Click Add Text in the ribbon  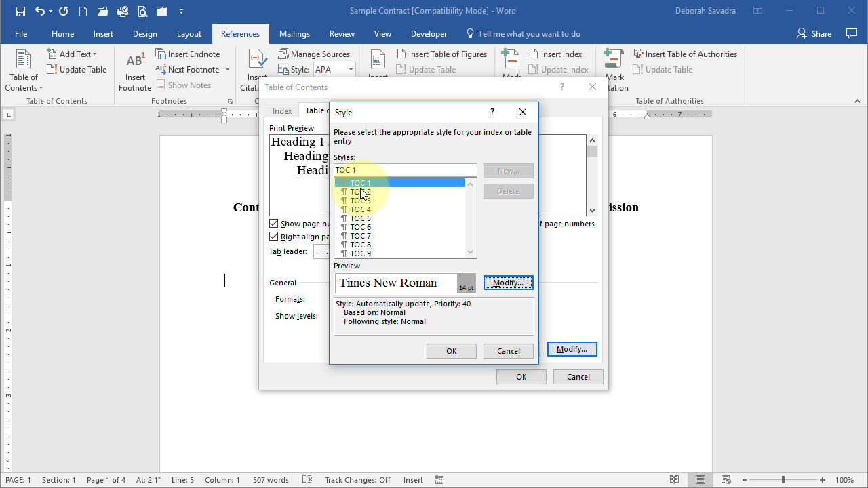[71, 54]
